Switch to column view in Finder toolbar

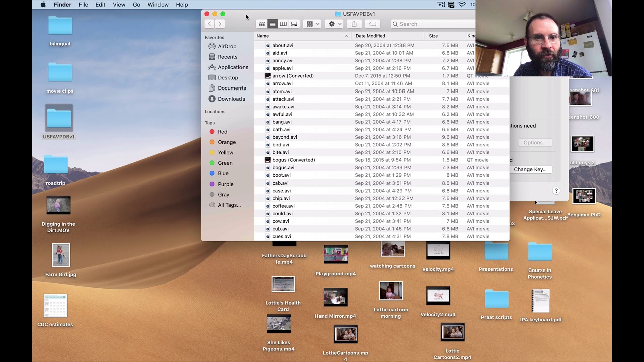283,24
